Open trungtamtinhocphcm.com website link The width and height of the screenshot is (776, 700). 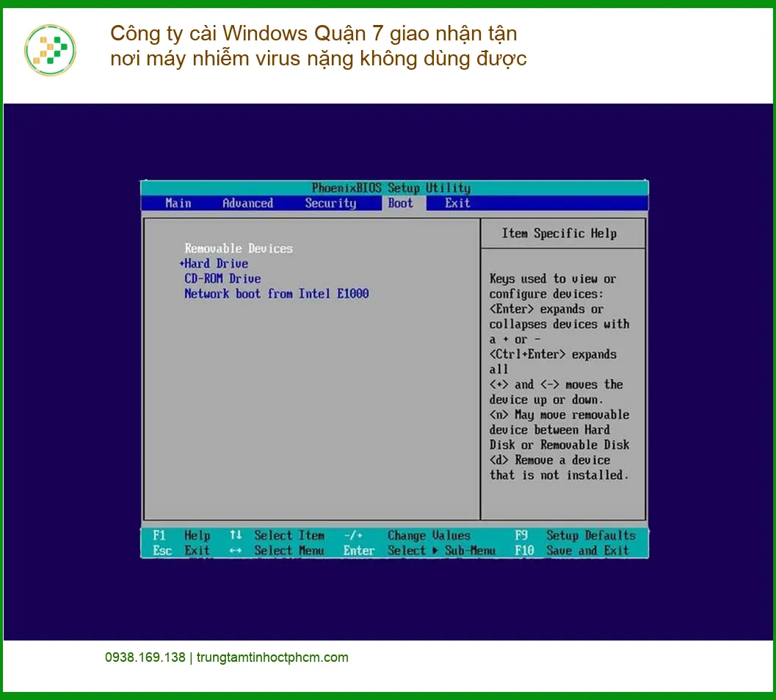pos(272,657)
